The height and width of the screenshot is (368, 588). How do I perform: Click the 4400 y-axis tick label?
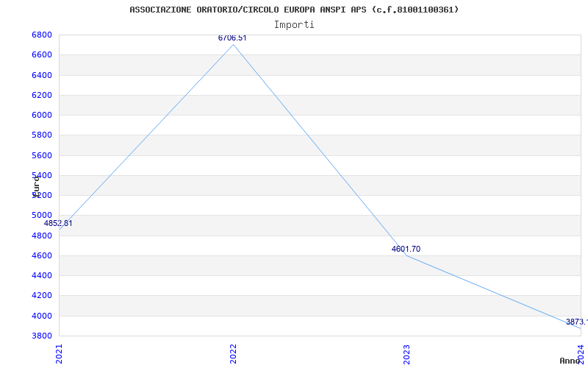pos(42,275)
